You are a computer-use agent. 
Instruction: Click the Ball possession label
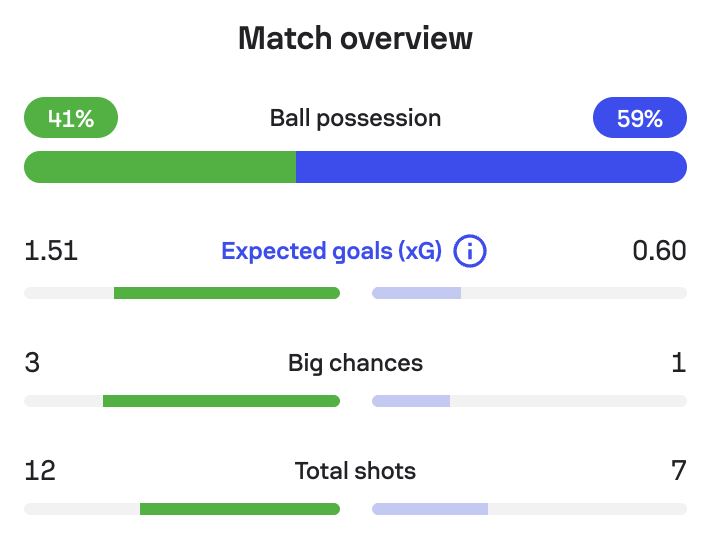[355, 118]
